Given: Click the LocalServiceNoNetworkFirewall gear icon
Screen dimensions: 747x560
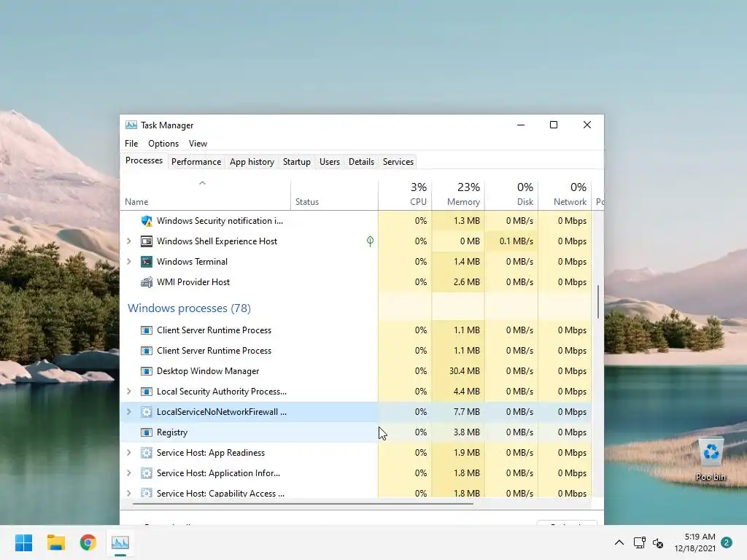Looking at the screenshot, I should pos(146,412).
